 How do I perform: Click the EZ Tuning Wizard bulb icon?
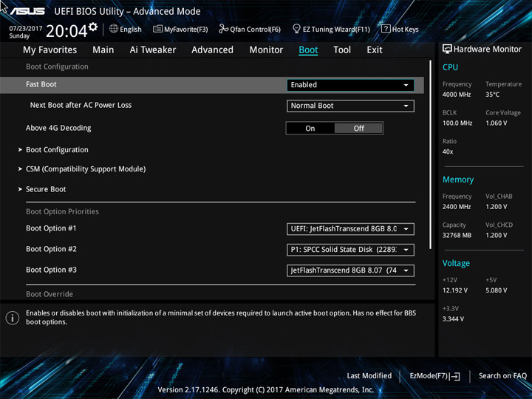(x=296, y=29)
